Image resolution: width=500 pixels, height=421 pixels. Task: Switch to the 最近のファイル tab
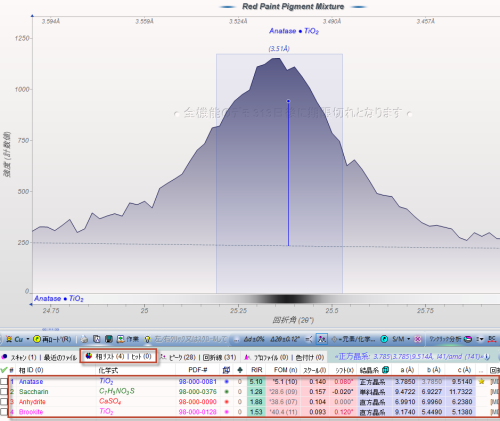[x=60, y=357]
